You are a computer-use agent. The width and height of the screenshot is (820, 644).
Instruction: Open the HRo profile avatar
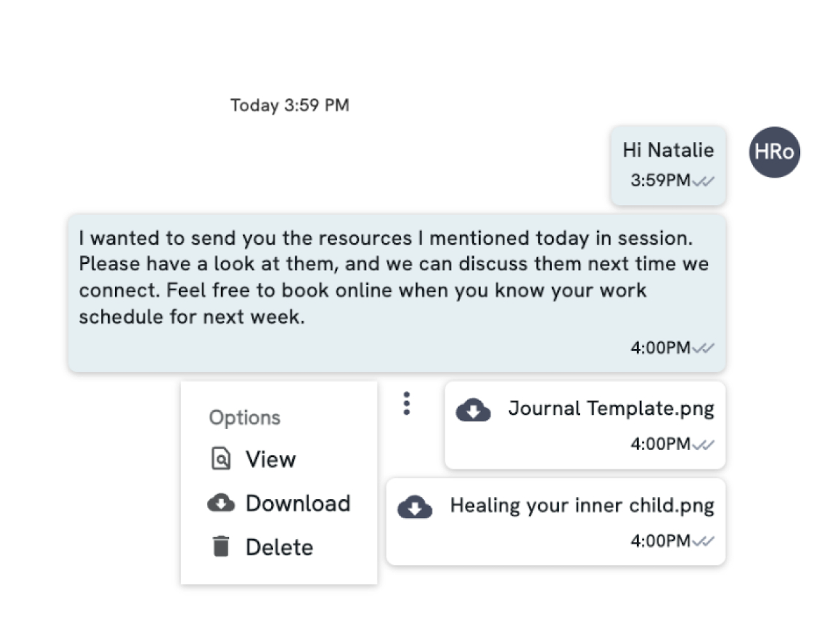[x=774, y=152]
